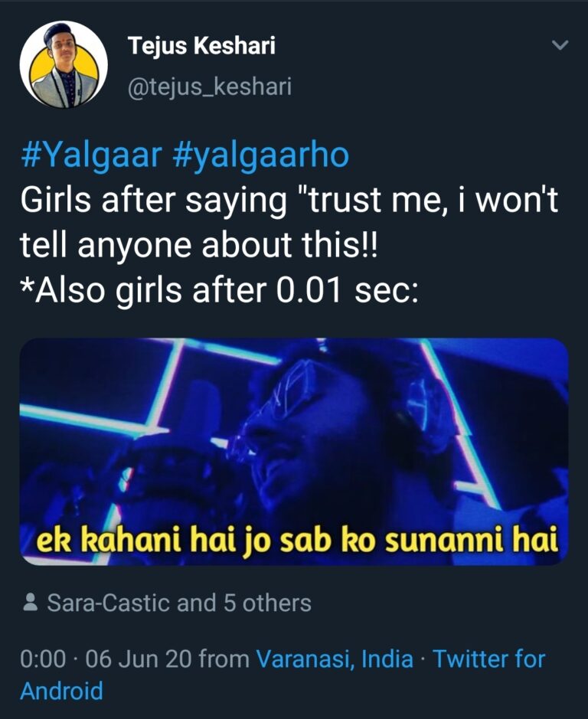The height and width of the screenshot is (719, 588).
Task: Click the Tejus Keshari display name
Action: (x=201, y=46)
